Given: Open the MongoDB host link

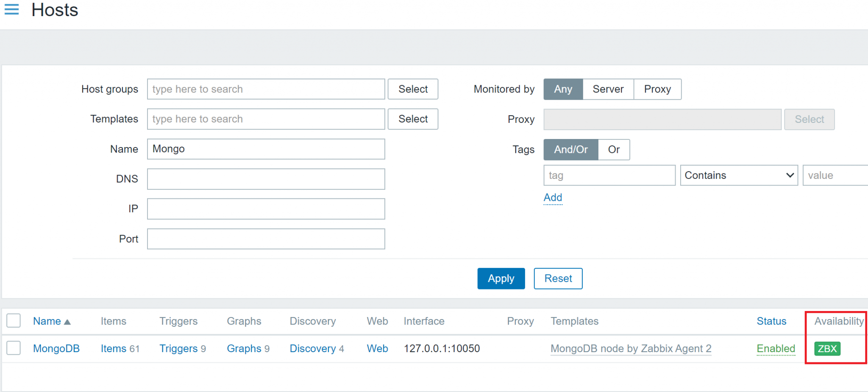Looking at the screenshot, I should (57, 348).
